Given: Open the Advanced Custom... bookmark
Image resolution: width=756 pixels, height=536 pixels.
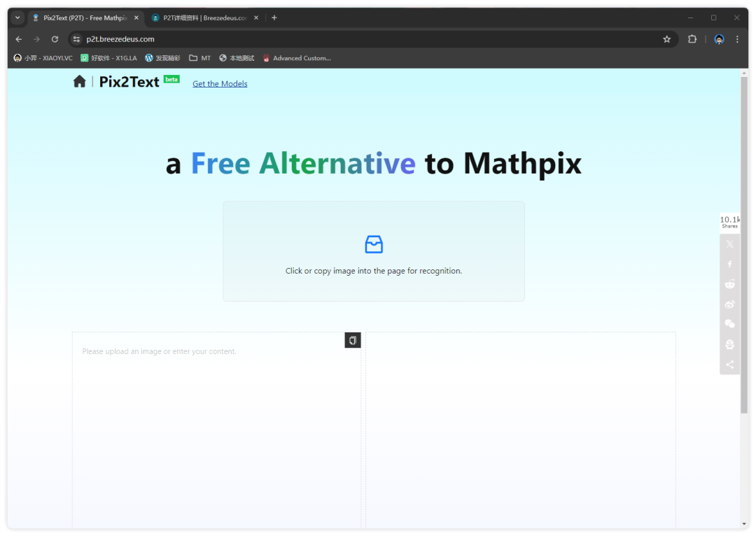Looking at the screenshot, I should click(x=297, y=58).
